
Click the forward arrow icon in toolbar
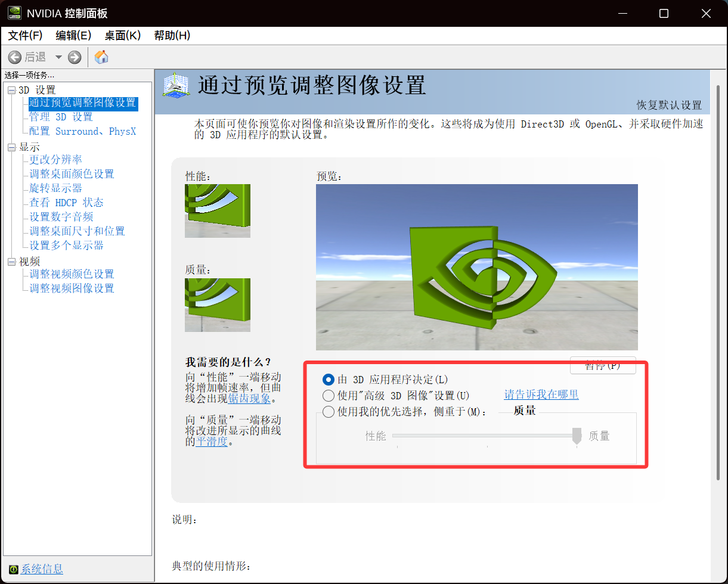pyautogui.click(x=75, y=57)
